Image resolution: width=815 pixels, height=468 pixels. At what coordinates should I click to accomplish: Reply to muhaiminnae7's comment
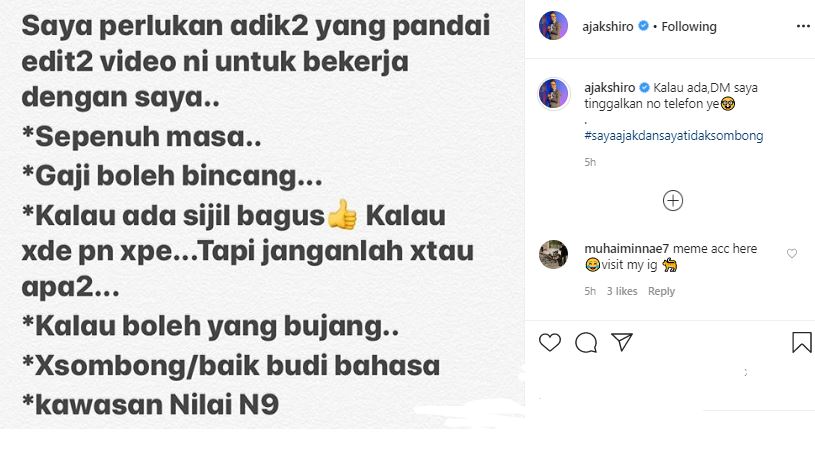[x=661, y=291]
